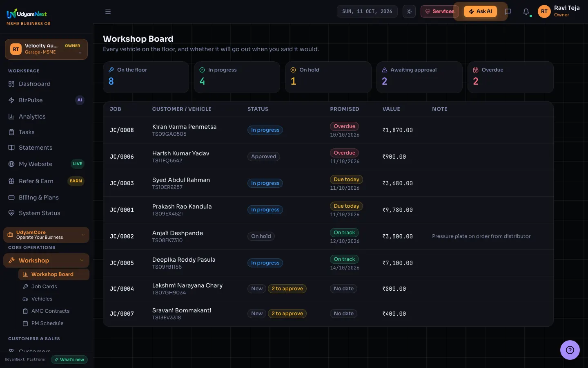This screenshot has height=368, width=588.
Task: Select the Overdue stat card
Action: click(510, 77)
